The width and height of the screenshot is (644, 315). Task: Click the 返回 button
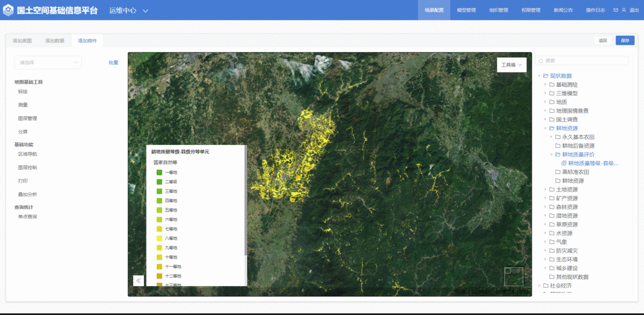(603, 41)
